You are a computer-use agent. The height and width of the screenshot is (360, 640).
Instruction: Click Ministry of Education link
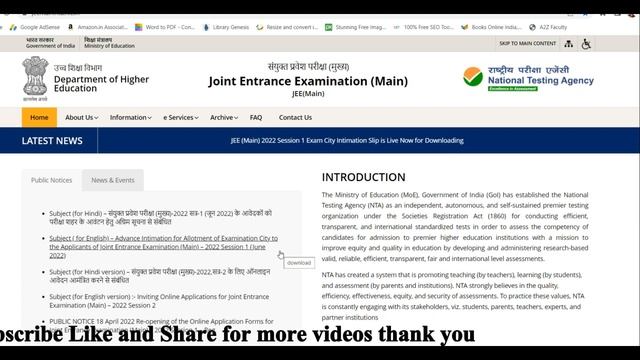(x=109, y=43)
